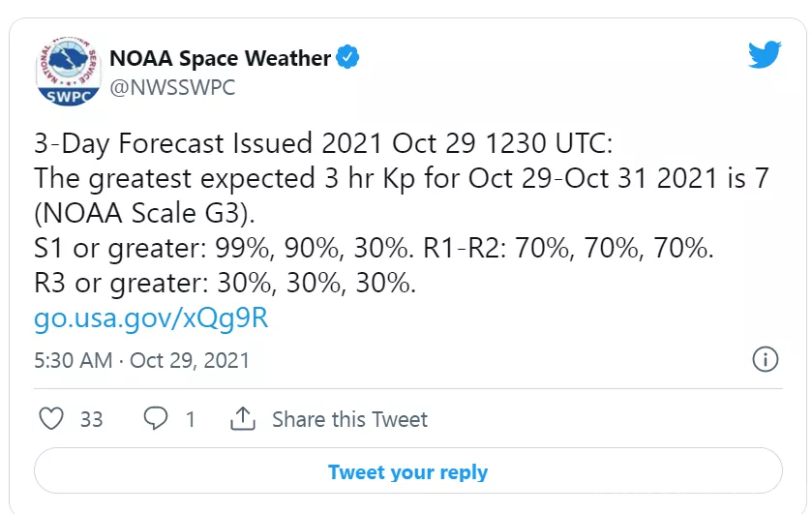Image resolution: width=812 pixels, height=514 pixels.
Task: Click the Share this Tweet label
Action: coord(349,419)
